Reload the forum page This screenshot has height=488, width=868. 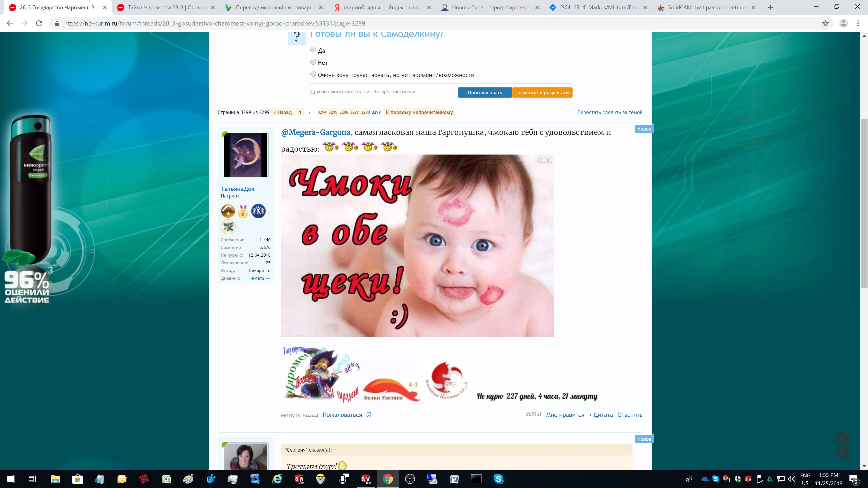(39, 23)
